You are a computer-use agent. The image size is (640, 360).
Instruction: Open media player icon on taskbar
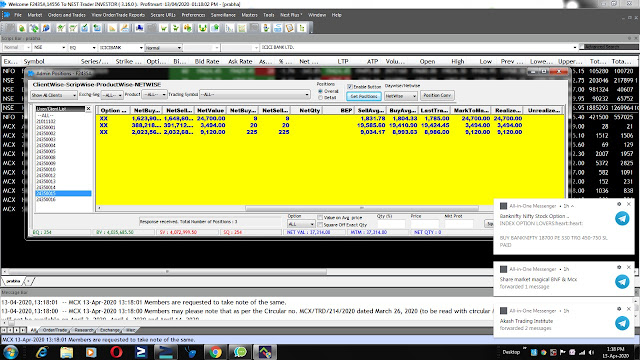(91, 352)
